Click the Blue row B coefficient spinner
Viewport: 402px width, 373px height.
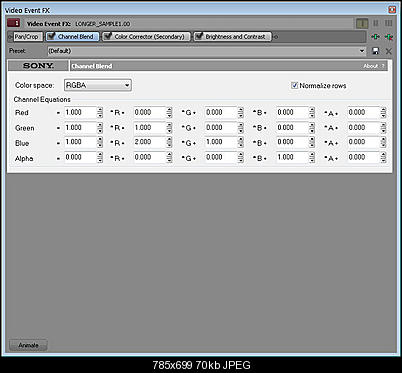241,142
